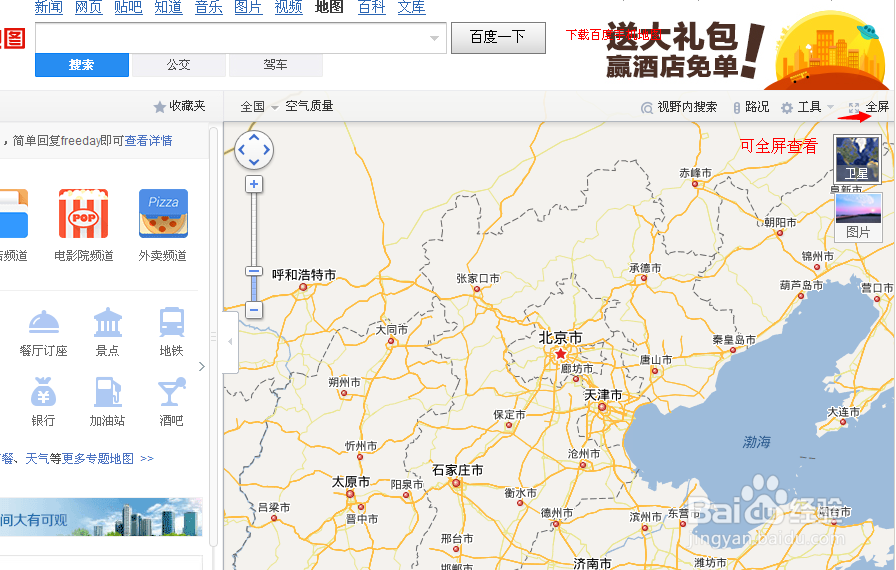Screen dimensions: 896x570
Task: Open the 图片 photo layer thumbnail
Action: point(858,217)
